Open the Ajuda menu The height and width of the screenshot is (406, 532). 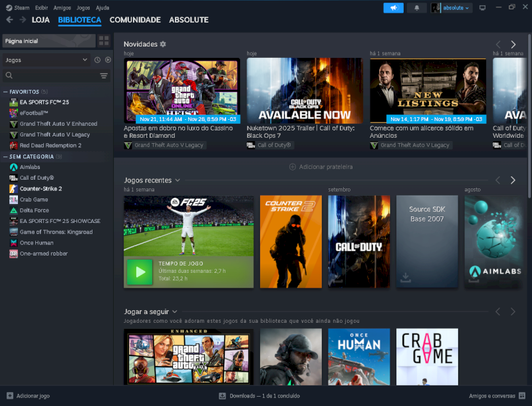102,8
